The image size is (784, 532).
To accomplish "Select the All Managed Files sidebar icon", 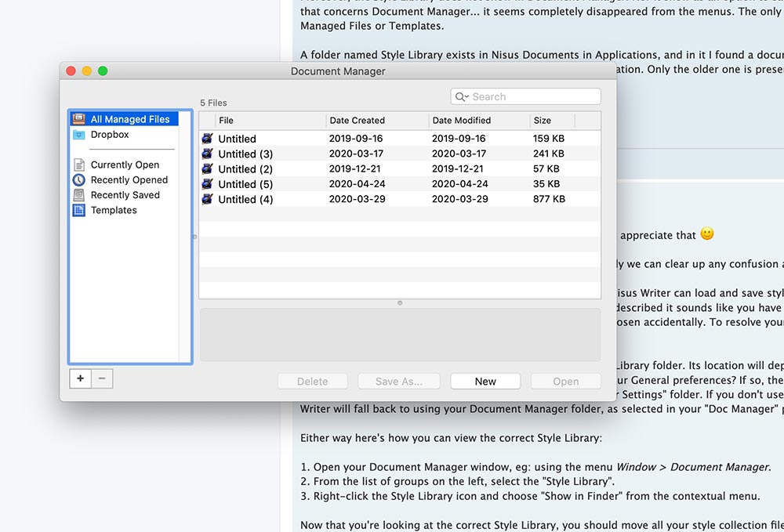I will pyautogui.click(x=79, y=118).
